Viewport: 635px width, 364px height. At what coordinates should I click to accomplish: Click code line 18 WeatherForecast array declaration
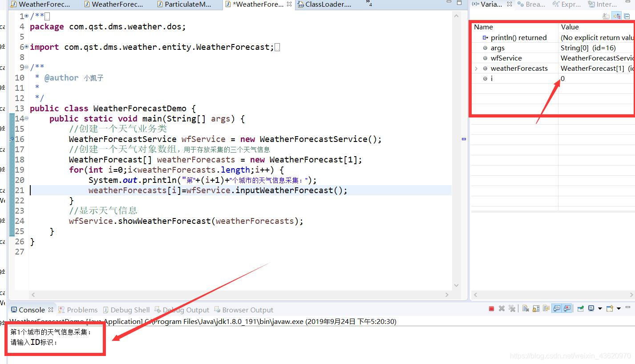[x=215, y=159]
